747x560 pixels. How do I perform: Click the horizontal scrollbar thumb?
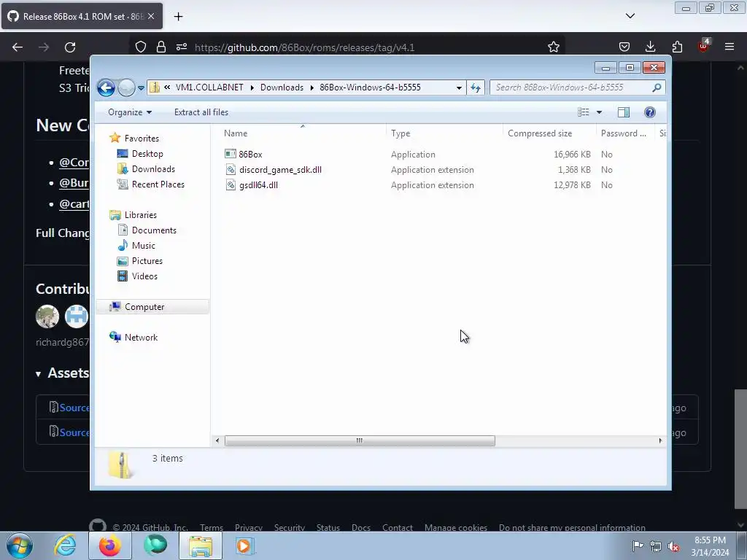pyautogui.click(x=360, y=441)
